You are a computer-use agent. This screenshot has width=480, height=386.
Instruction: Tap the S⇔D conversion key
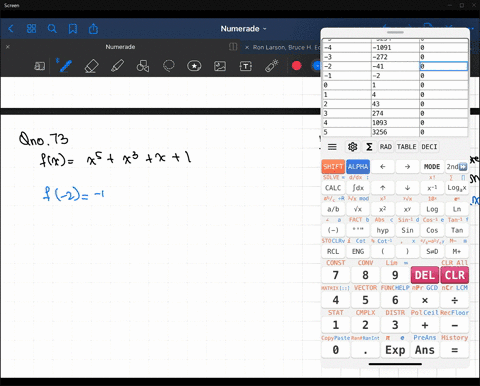432,252
